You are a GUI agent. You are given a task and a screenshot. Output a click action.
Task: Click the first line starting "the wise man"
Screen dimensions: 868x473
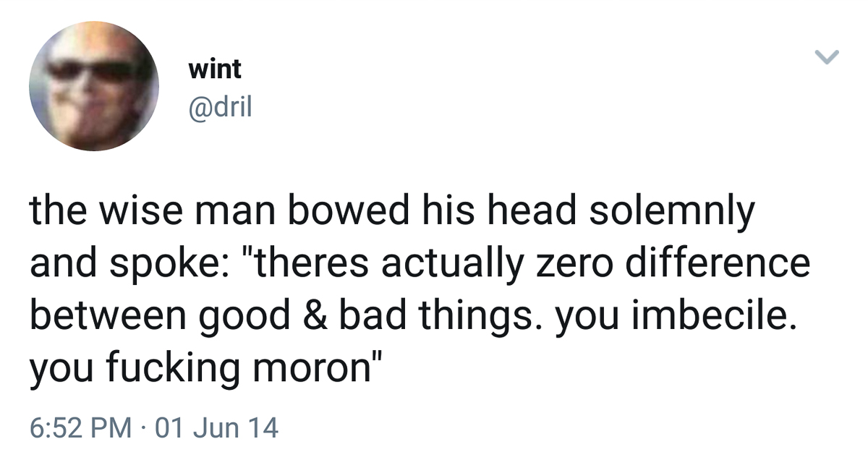coord(391,212)
